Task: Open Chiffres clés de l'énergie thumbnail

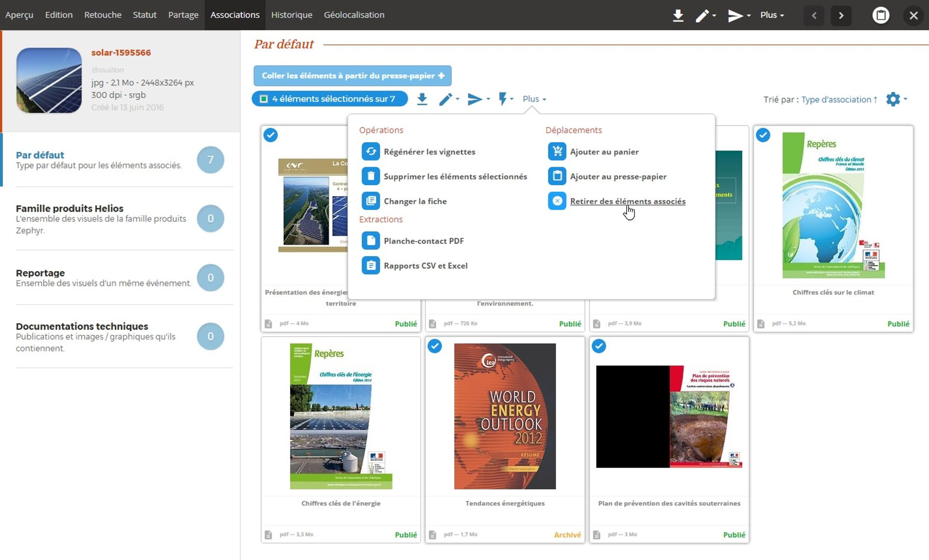Action: [x=341, y=416]
